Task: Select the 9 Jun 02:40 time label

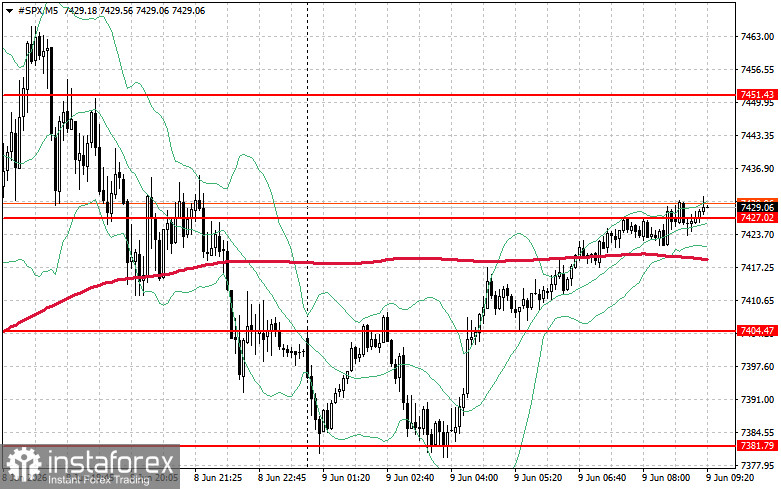Action: 410,478
